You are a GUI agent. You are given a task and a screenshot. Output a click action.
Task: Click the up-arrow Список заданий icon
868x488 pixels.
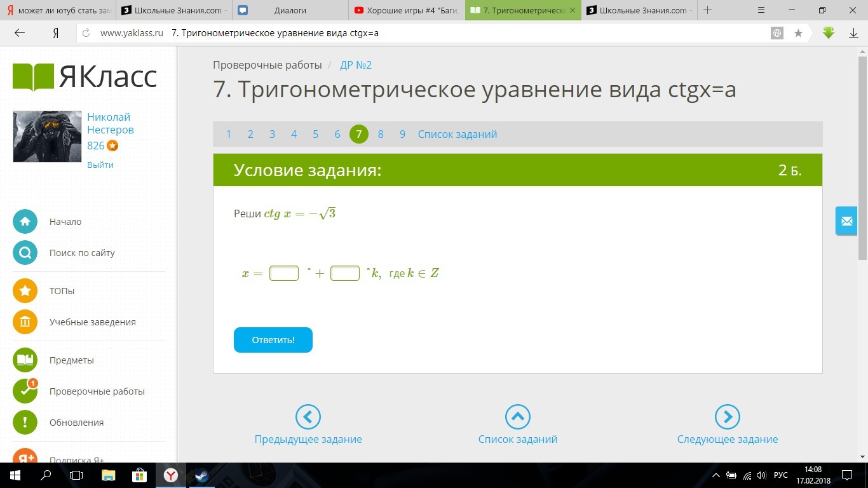(518, 417)
